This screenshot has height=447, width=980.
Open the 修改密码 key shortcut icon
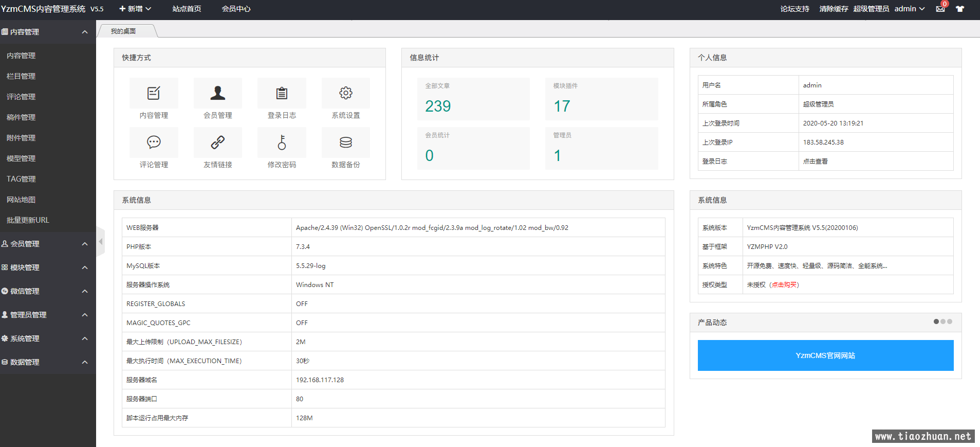pyautogui.click(x=282, y=142)
